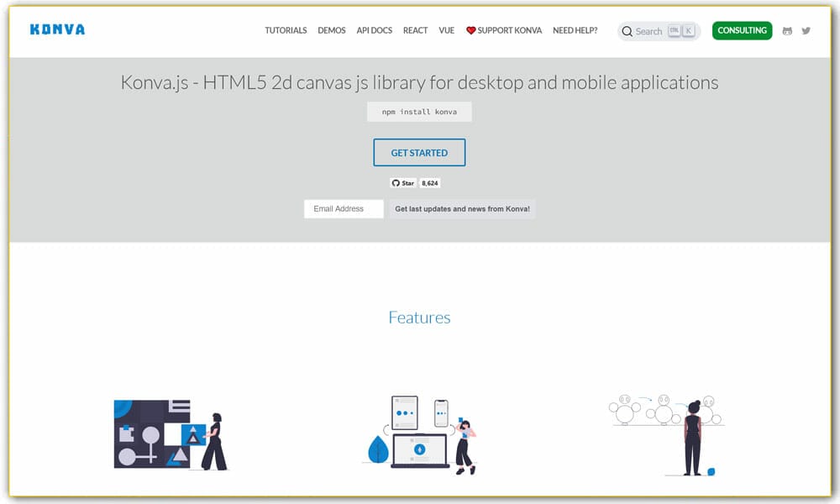Click the Konva logo in the header
This screenshot has width=840, height=504.
[x=57, y=29]
